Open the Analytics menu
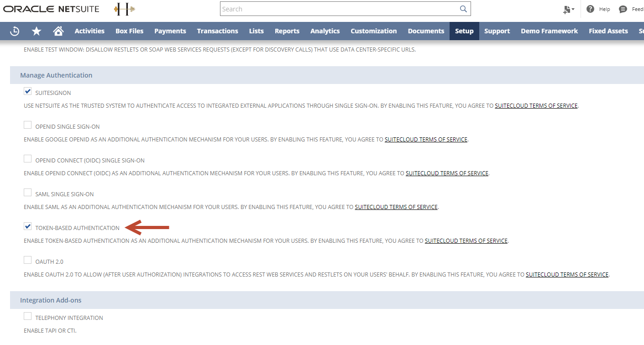Screen dimensions: 644x345 click(325, 31)
